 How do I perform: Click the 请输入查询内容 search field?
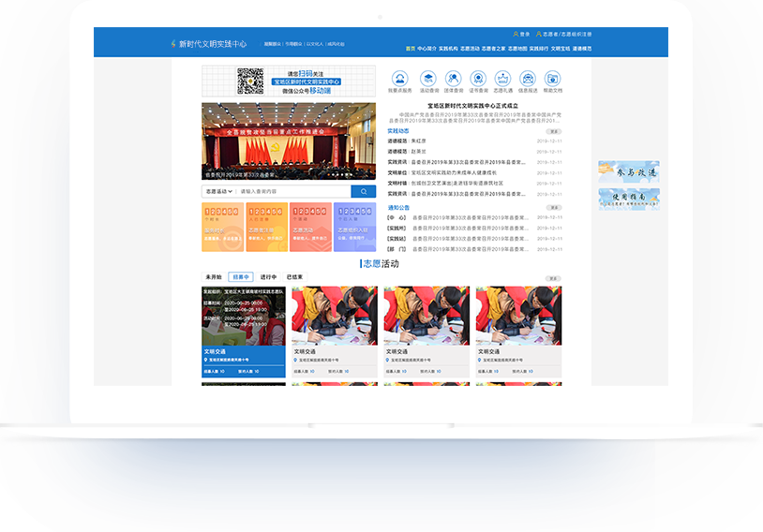[293, 192]
